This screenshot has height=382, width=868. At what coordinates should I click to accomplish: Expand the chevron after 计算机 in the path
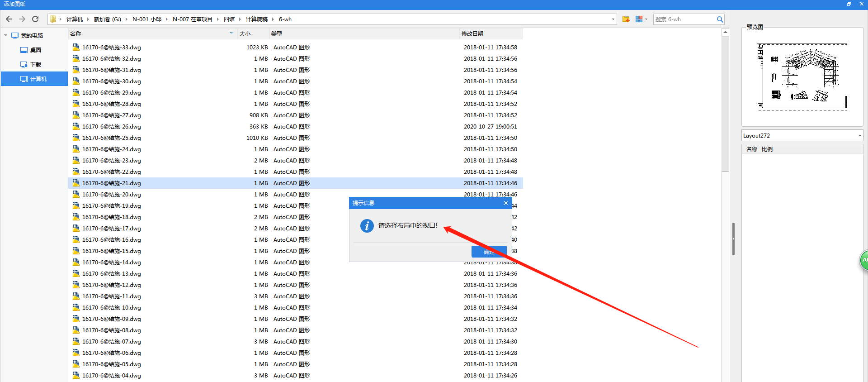coord(88,19)
